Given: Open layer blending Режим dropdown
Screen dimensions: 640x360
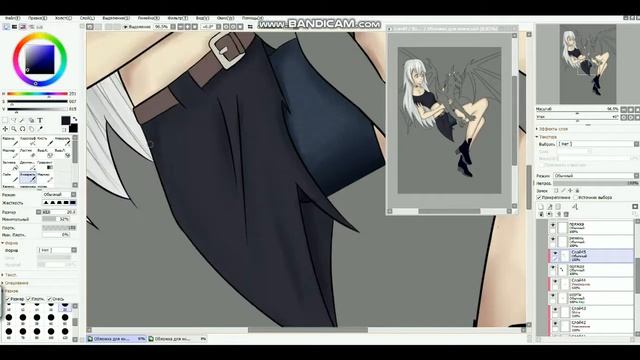Looking at the screenshot, I should point(596,176).
